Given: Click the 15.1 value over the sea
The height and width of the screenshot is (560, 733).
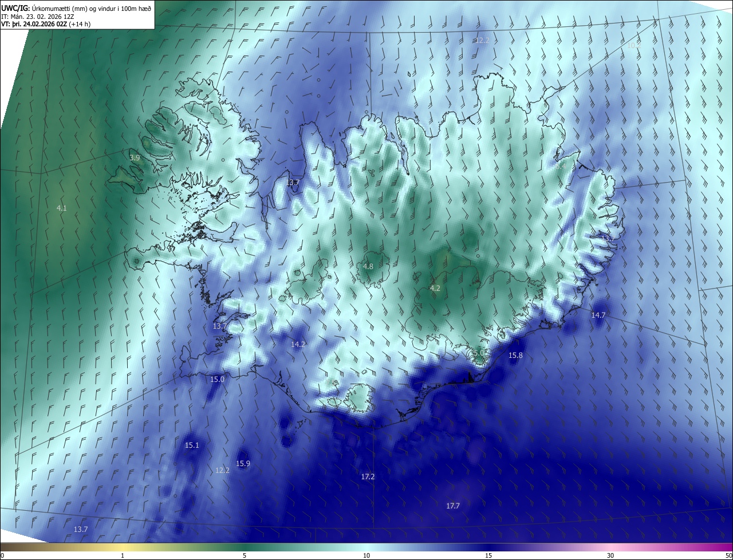Looking at the screenshot, I should pos(192,445).
